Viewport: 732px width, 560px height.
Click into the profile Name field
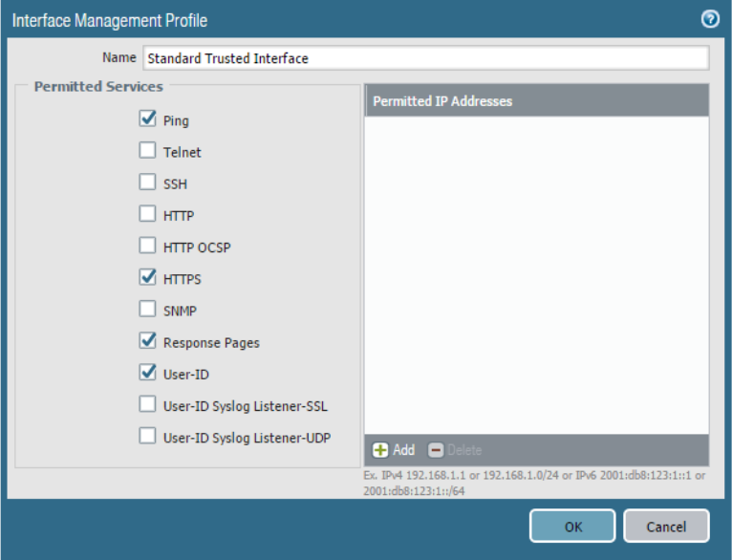point(425,58)
